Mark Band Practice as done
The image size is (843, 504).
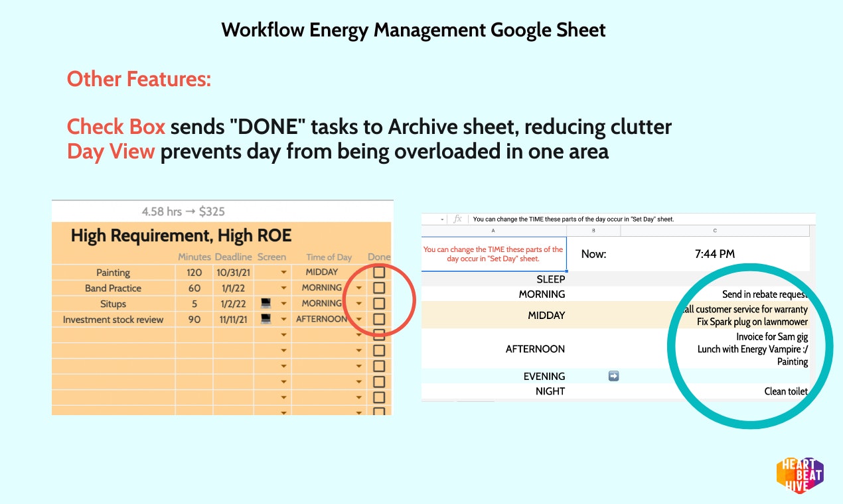click(x=378, y=287)
